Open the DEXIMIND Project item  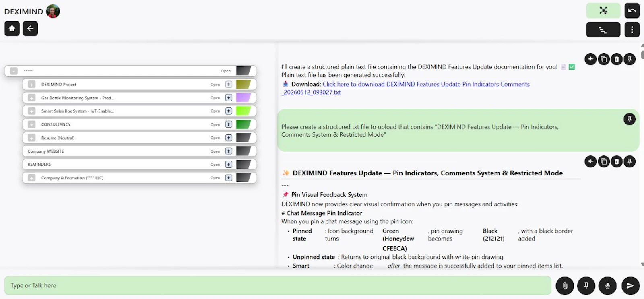pos(215,85)
